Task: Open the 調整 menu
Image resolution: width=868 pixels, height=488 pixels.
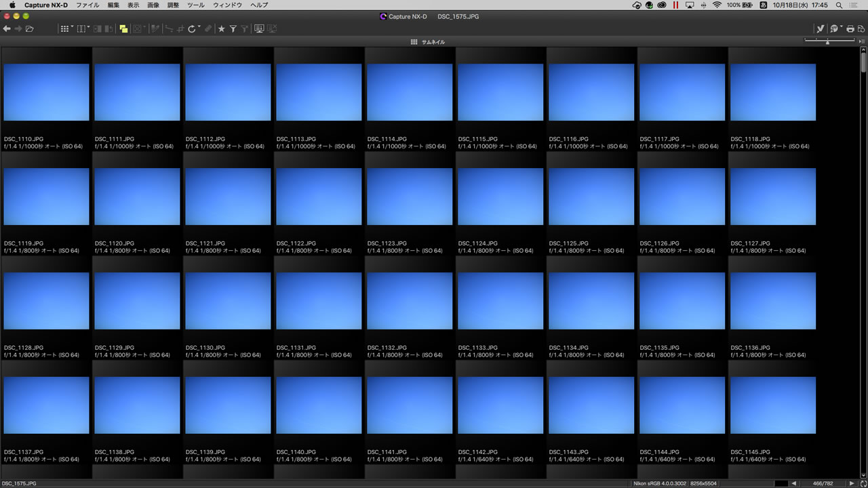Action: pyautogui.click(x=173, y=5)
